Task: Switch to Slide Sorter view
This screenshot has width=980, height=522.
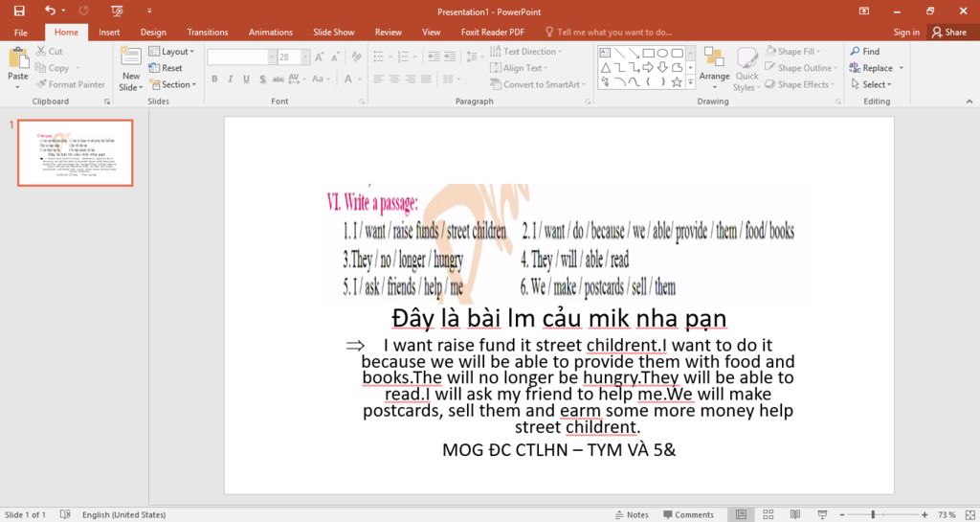Action: click(x=768, y=514)
